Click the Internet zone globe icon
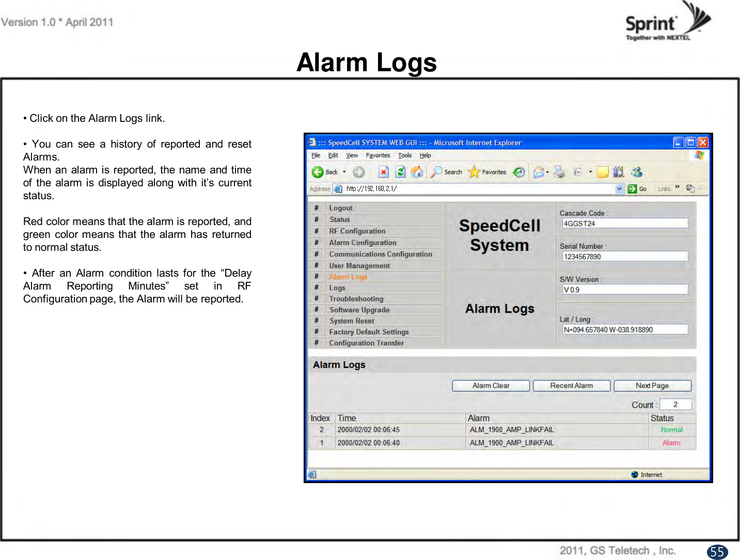Image resolution: width=740 pixels, height=560 pixels. tap(635, 474)
